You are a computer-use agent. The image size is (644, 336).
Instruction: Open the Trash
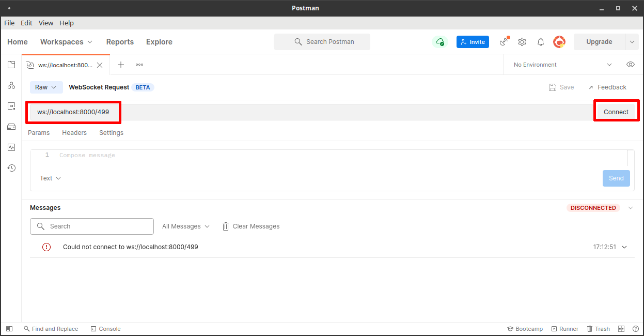(x=598, y=329)
